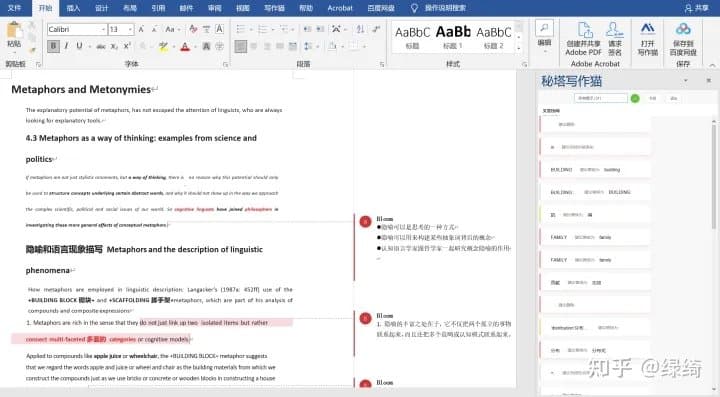This screenshot has height=397, width=720.
Task: Click the superscript x² icon
Action: (127, 46)
